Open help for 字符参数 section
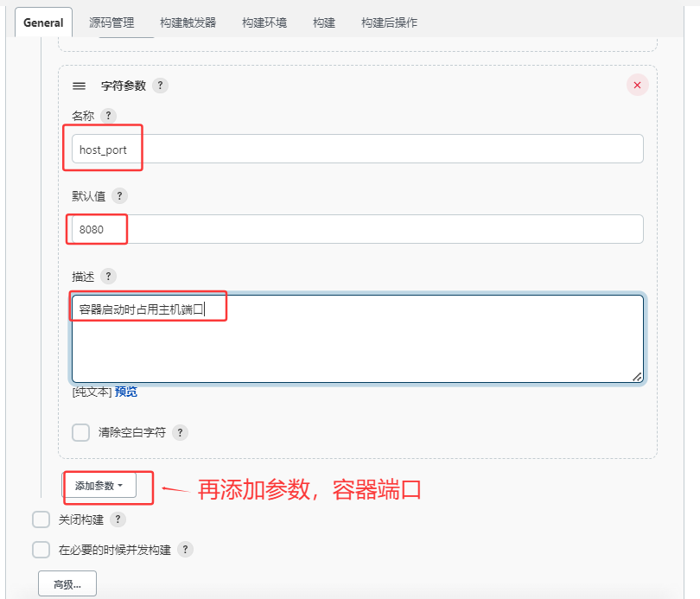This screenshot has width=700, height=599. pyautogui.click(x=161, y=86)
